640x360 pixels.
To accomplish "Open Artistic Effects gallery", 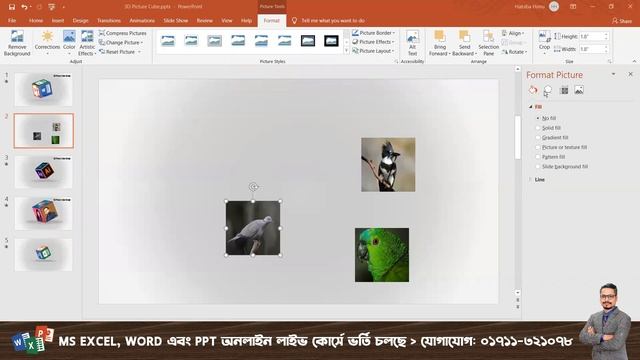I will click(87, 43).
